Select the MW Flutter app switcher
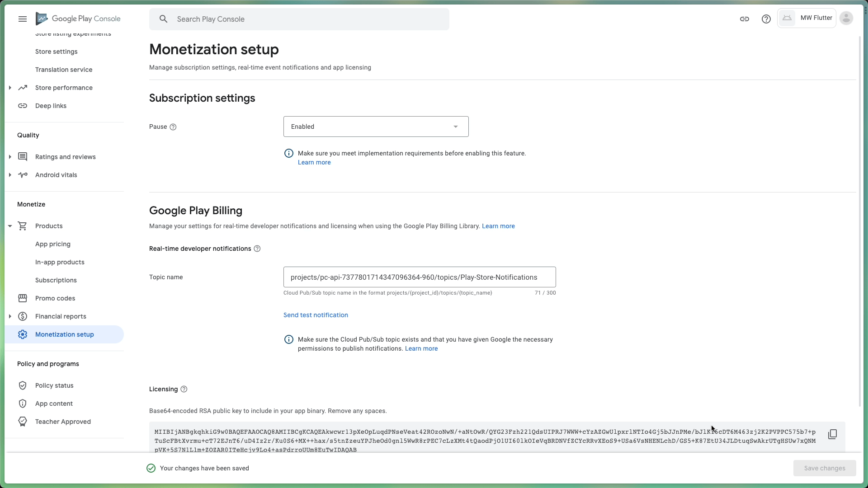868x488 pixels. pyautogui.click(x=807, y=18)
